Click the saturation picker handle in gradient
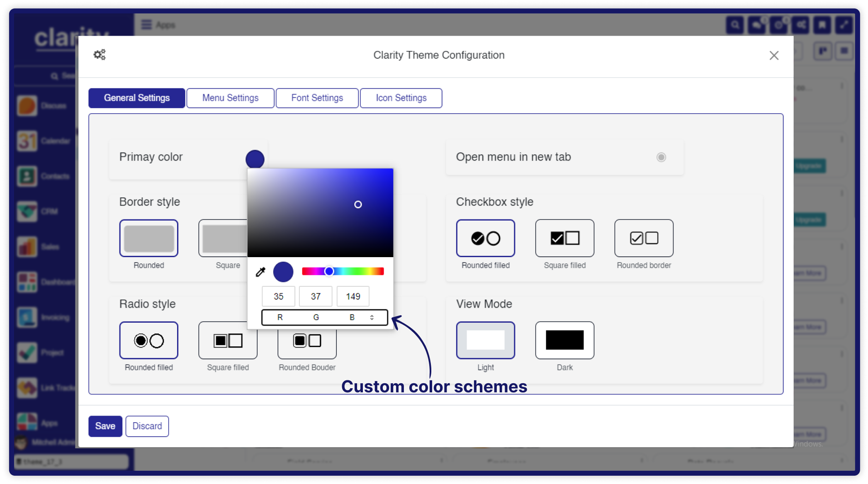Image resolution: width=868 pixels, height=484 pixels. pos(358,204)
